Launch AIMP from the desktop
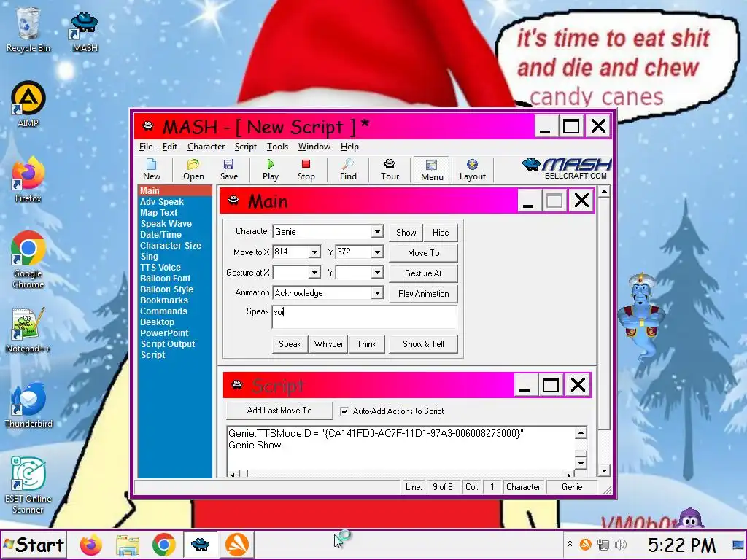This screenshot has width=747, height=560. tap(28, 104)
